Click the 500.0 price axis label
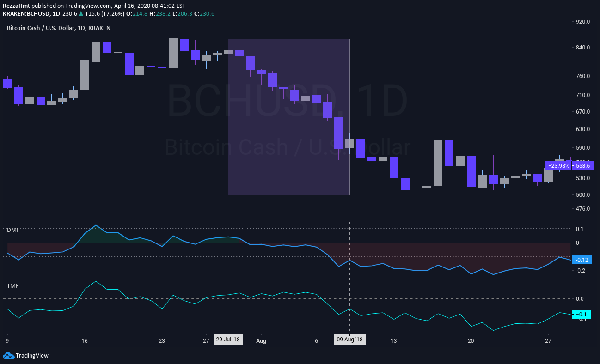Screen dimensions: 600x364 (582, 195)
